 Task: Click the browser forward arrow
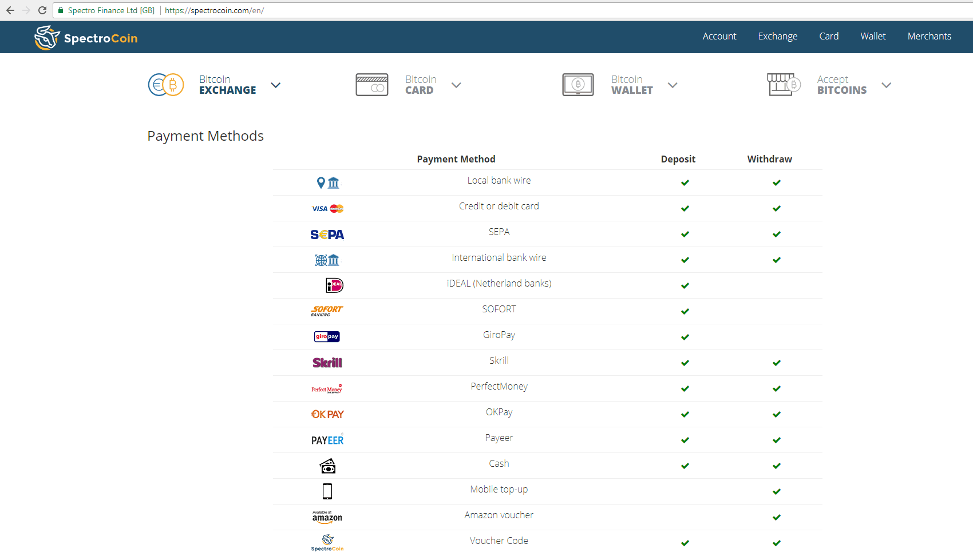[26, 10]
